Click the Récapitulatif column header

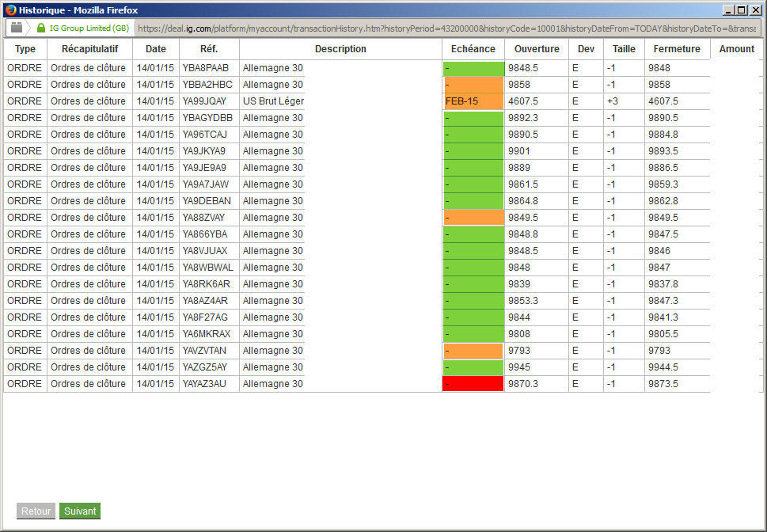click(90, 49)
